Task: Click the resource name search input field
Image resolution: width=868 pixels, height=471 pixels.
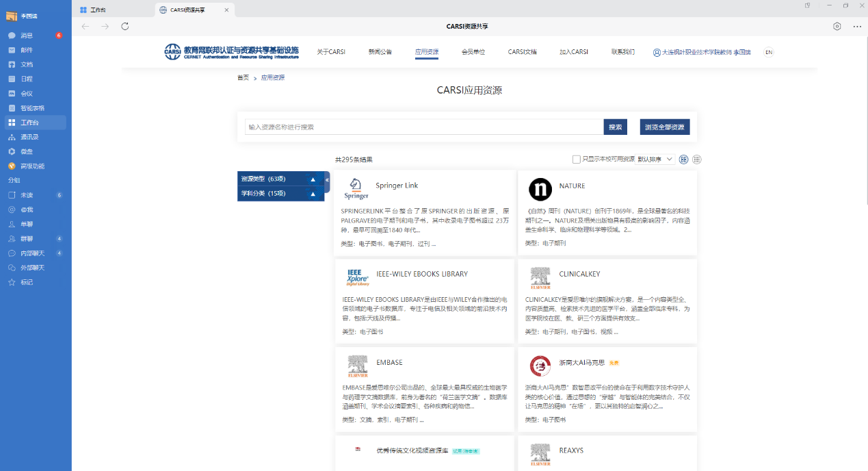Action: (x=423, y=127)
